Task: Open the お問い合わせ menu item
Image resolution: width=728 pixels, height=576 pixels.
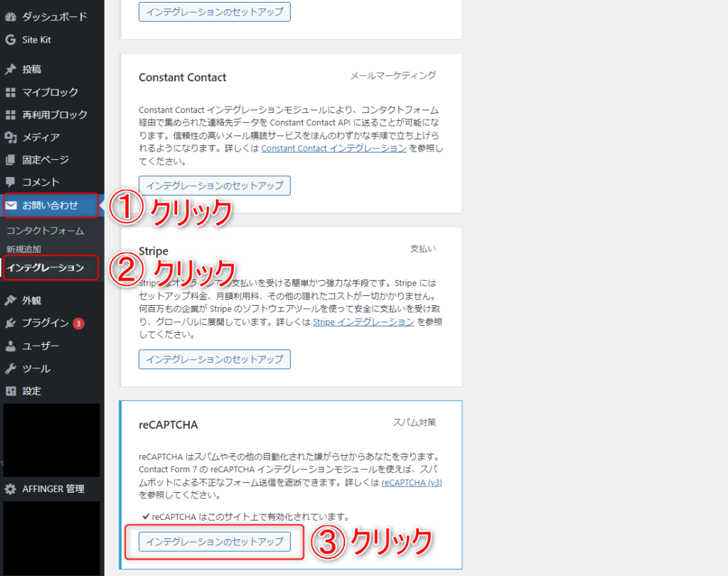Action: 50,206
